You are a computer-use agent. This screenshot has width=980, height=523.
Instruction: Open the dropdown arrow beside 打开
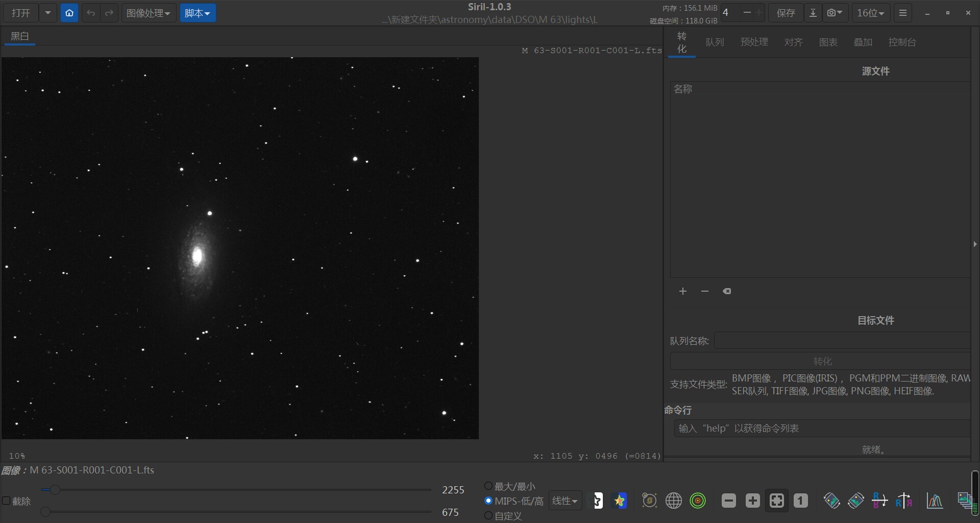(48, 13)
